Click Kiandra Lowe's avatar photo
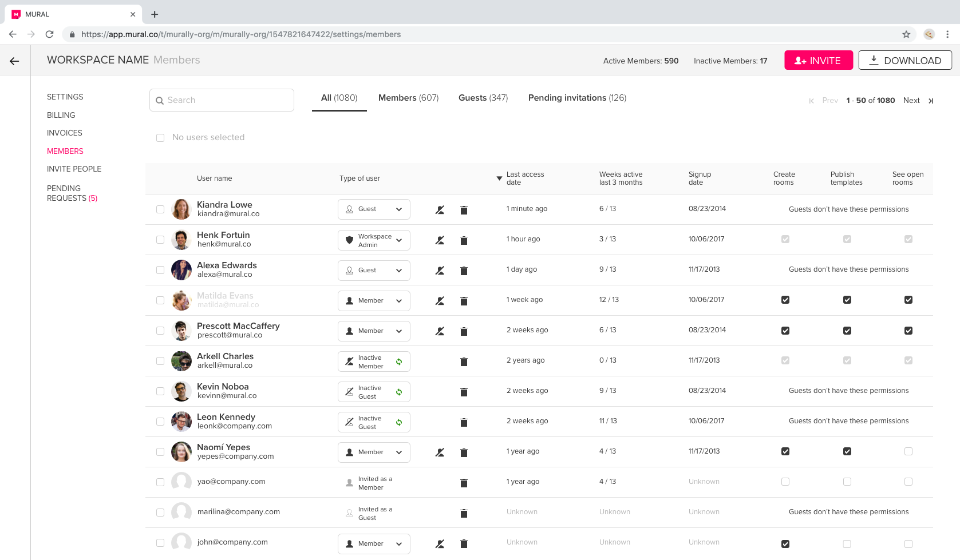960x560 pixels. pyautogui.click(x=181, y=209)
